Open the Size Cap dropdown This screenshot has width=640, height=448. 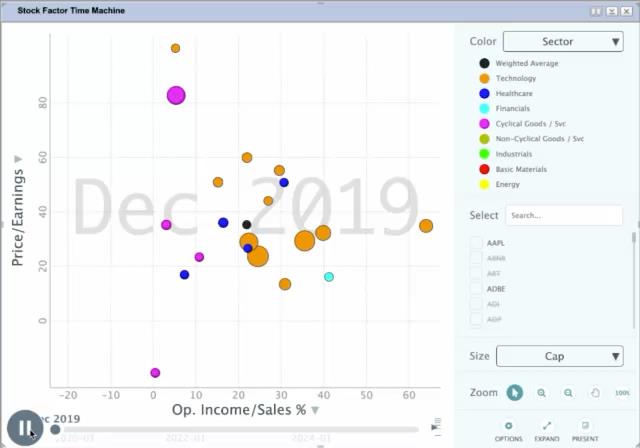[559, 356]
